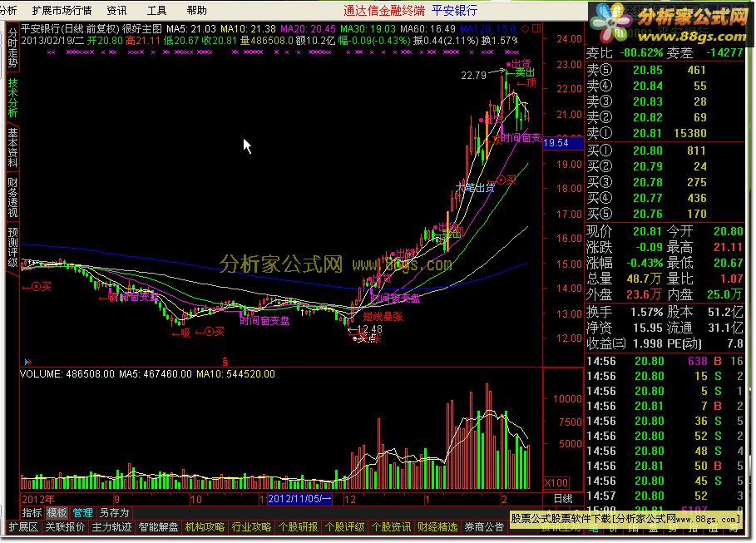Click the 2012年 label on the date axis
Image resolution: width=756 pixels, height=543 pixels.
tap(38, 499)
